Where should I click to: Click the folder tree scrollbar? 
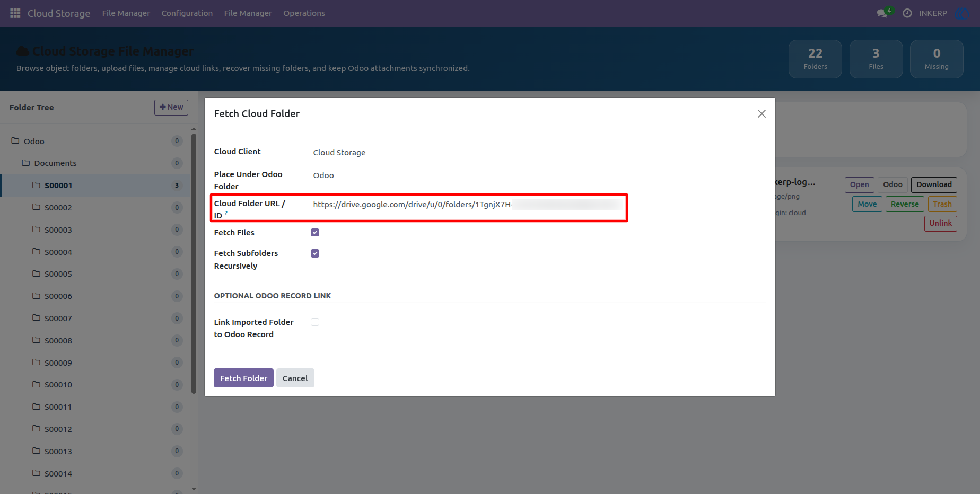click(x=194, y=263)
